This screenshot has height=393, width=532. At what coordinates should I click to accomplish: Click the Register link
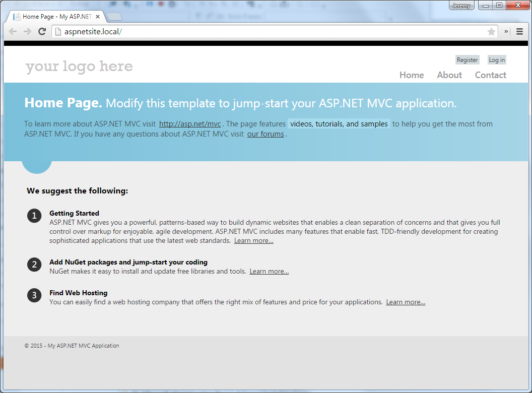click(x=467, y=60)
